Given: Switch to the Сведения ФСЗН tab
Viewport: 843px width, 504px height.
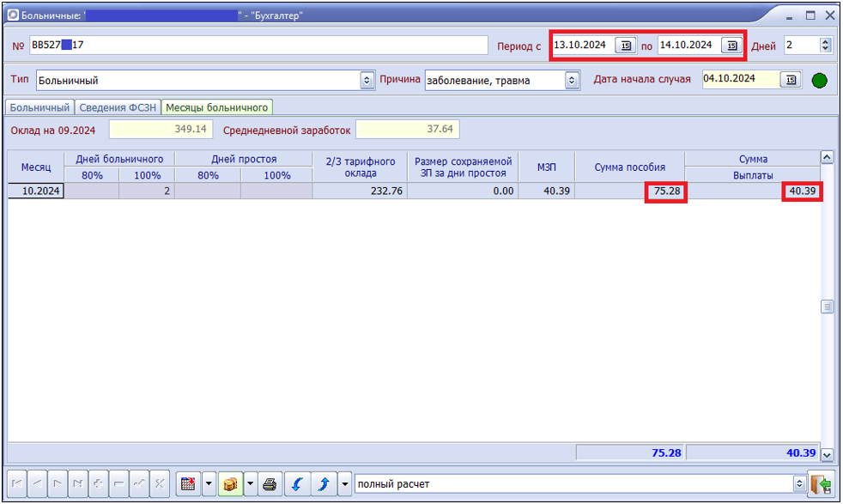Looking at the screenshot, I should [x=118, y=107].
